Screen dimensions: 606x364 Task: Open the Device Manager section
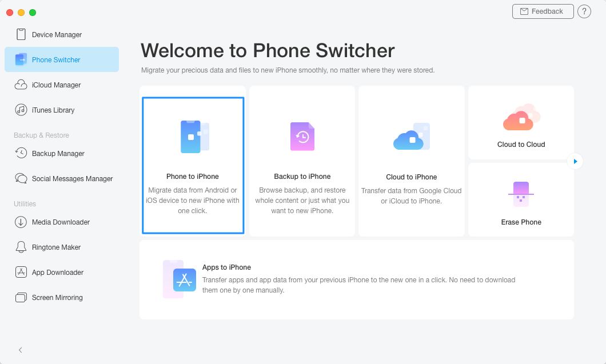62,34
